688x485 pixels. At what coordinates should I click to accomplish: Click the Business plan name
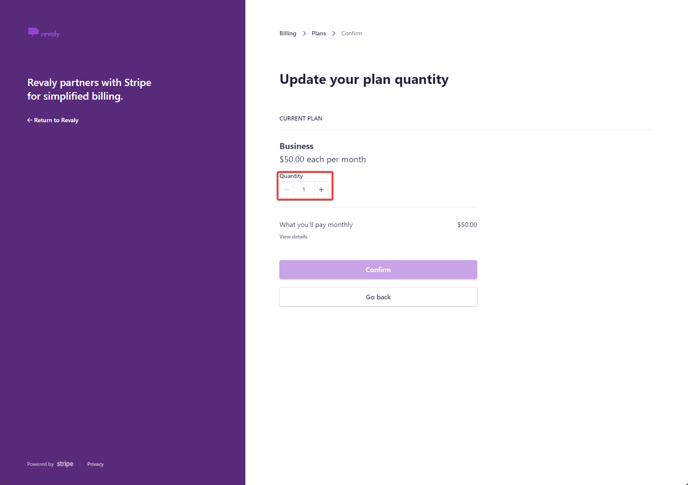point(296,146)
